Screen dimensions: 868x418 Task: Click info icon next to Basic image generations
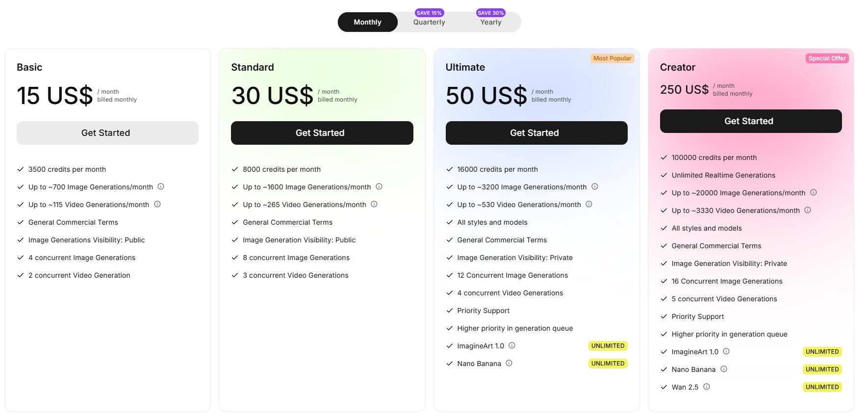pyautogui.click(x=161, y=186)
